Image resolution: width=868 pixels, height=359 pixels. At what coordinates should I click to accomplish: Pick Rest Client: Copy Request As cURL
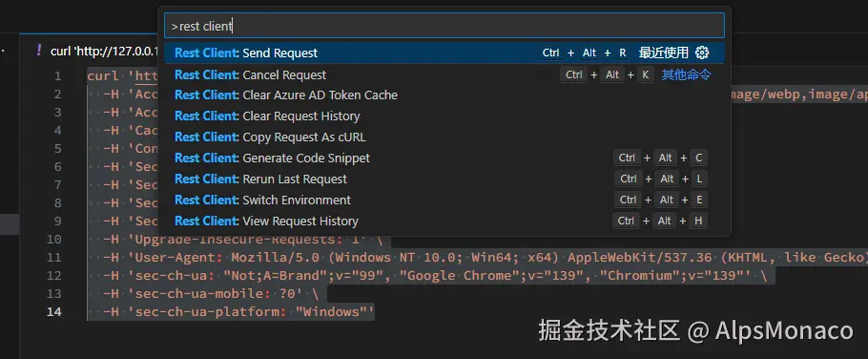(444, 137)
